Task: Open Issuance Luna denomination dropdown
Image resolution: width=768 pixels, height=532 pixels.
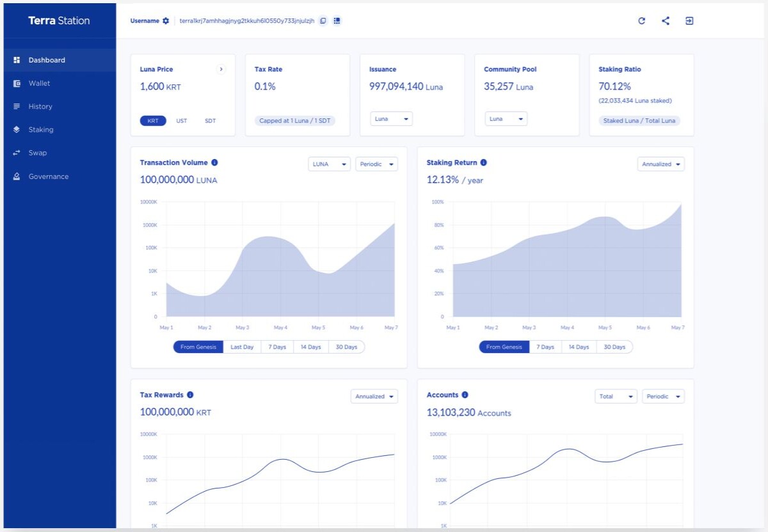Action: click(392, 119)
